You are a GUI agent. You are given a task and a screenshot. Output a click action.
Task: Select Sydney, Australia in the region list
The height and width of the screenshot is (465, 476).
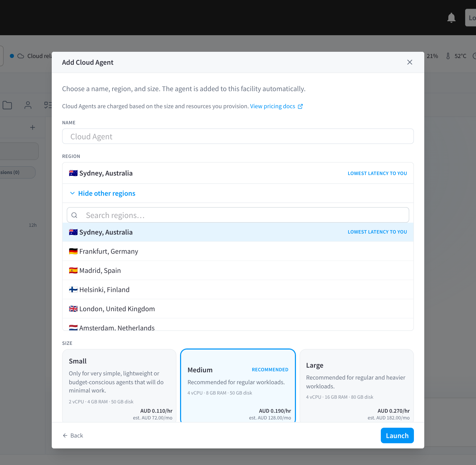pyautogui.click(x=238, y=232)
